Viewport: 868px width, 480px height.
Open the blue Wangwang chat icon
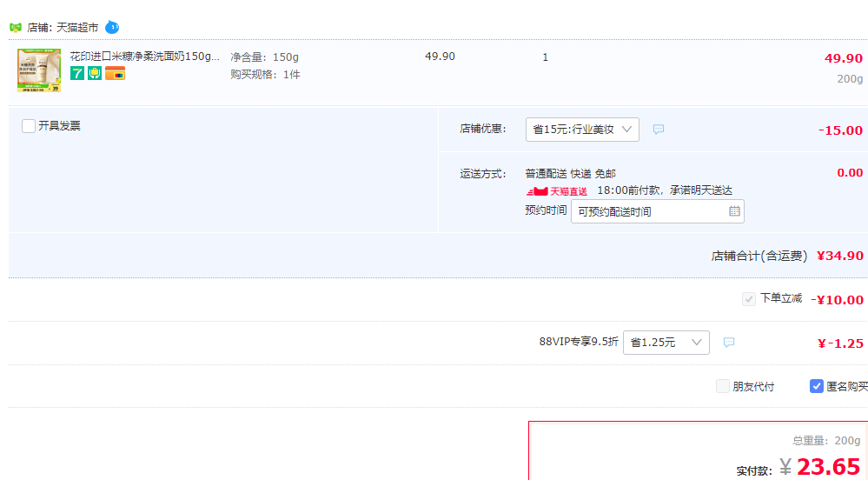[x=112, y=27]
